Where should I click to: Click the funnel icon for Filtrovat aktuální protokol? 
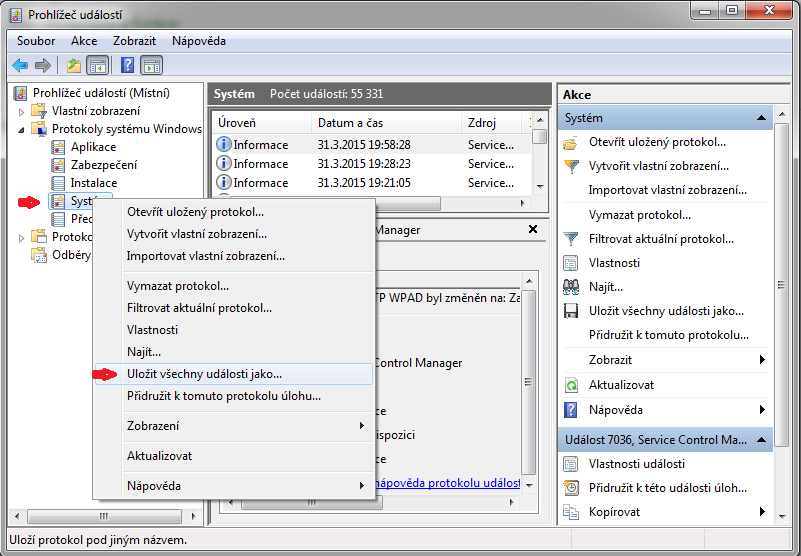(x=571, y=239)
